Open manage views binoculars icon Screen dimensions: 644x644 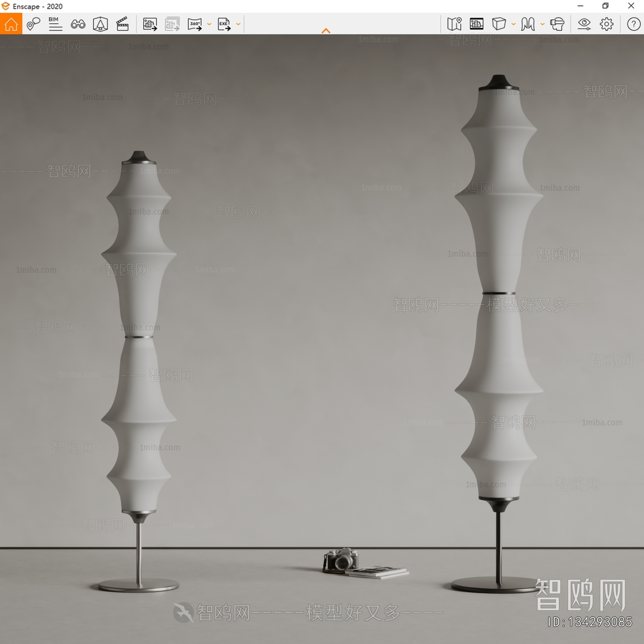[78, 24]
